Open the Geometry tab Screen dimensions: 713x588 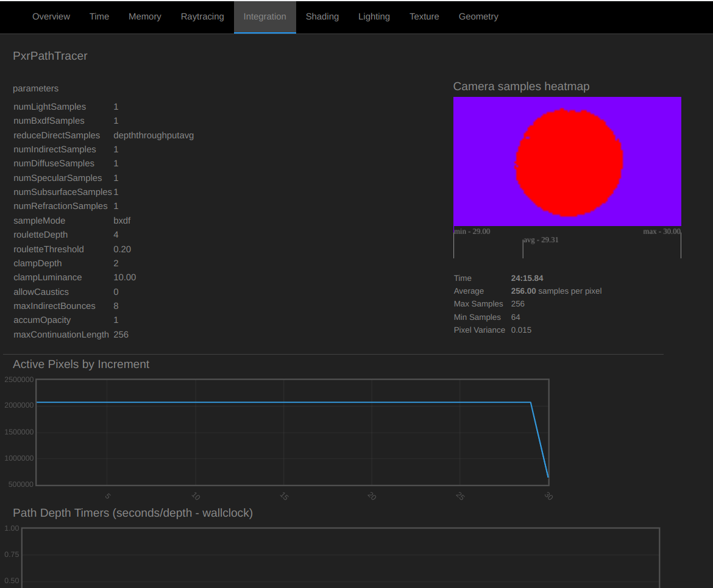pos(478,17)
